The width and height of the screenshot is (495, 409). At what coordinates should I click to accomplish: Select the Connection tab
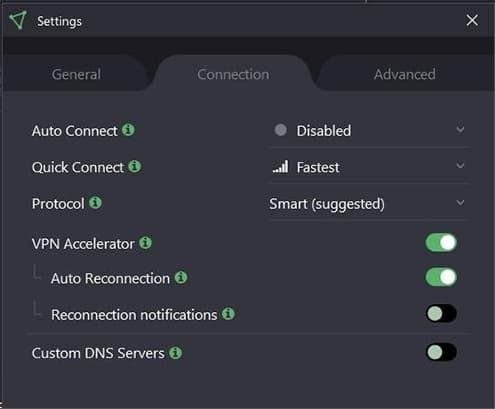pyautogui.click(x=233, y=74)
